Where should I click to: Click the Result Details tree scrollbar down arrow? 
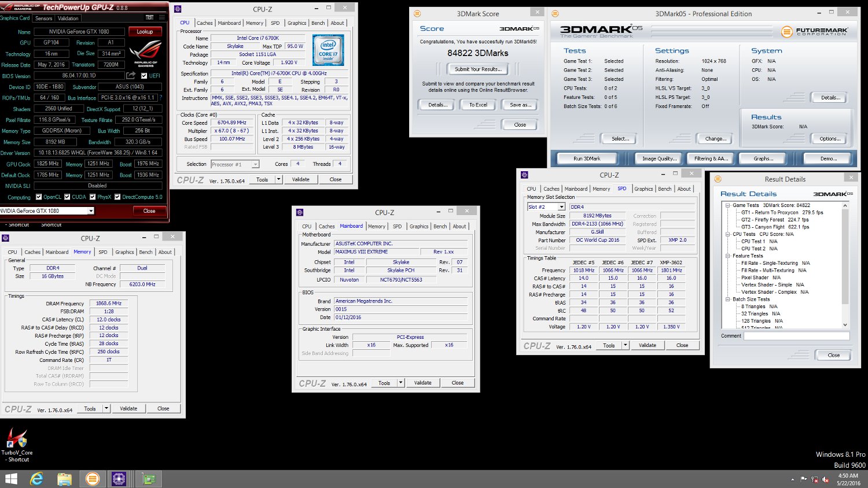(x=845, y=325)
